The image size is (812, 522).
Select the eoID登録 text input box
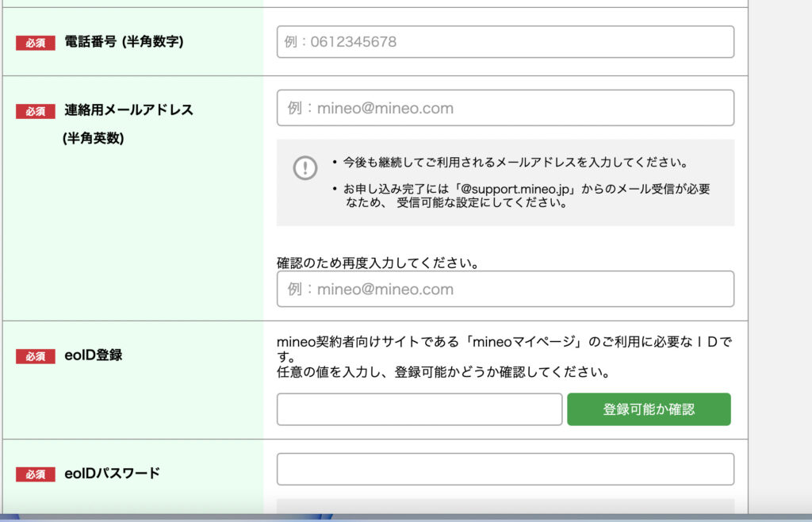419,409
